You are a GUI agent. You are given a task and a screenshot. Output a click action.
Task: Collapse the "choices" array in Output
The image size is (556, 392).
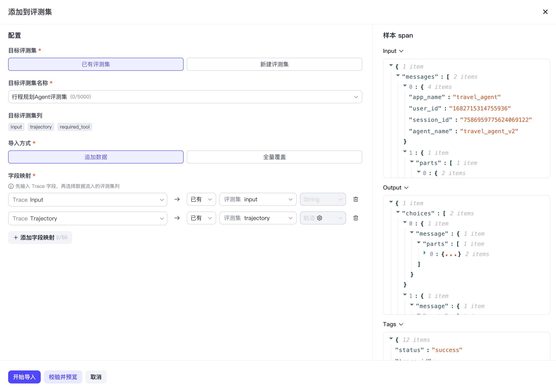click(398, 212)
